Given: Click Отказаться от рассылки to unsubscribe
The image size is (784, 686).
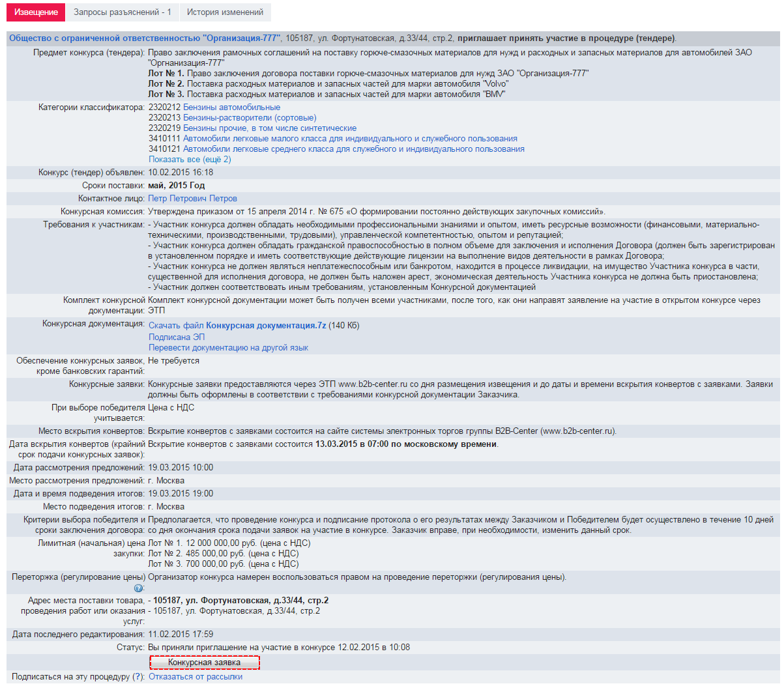Looking at the screenshot, I should pos(196,677).
